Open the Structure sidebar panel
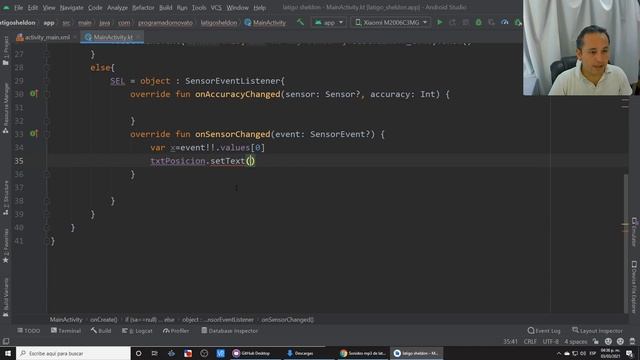The image size is (640, 360). click(6, 198)
